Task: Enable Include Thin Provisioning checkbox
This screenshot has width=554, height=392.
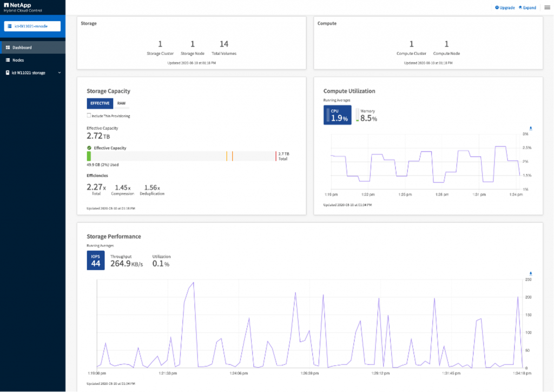Action: pyautogui.click(x=89, y=116)
